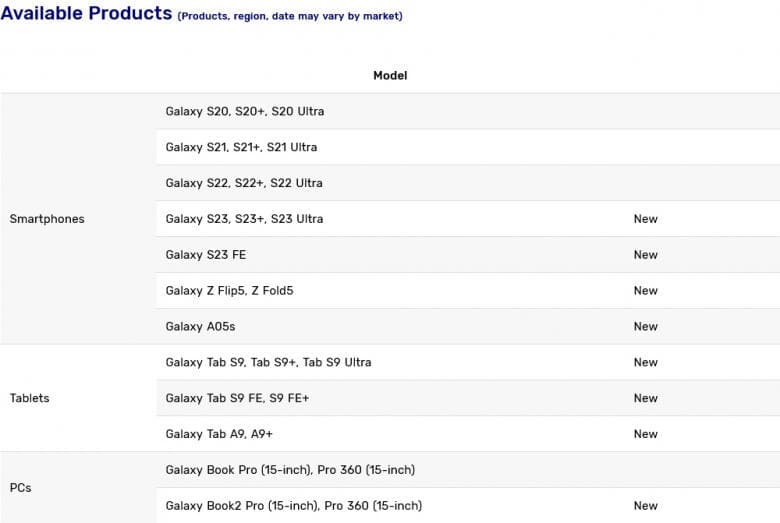Click the Galaxy Z Flip5, Z Fold5 text
This screenshot has height=523, width=780.
click(229, 291)
